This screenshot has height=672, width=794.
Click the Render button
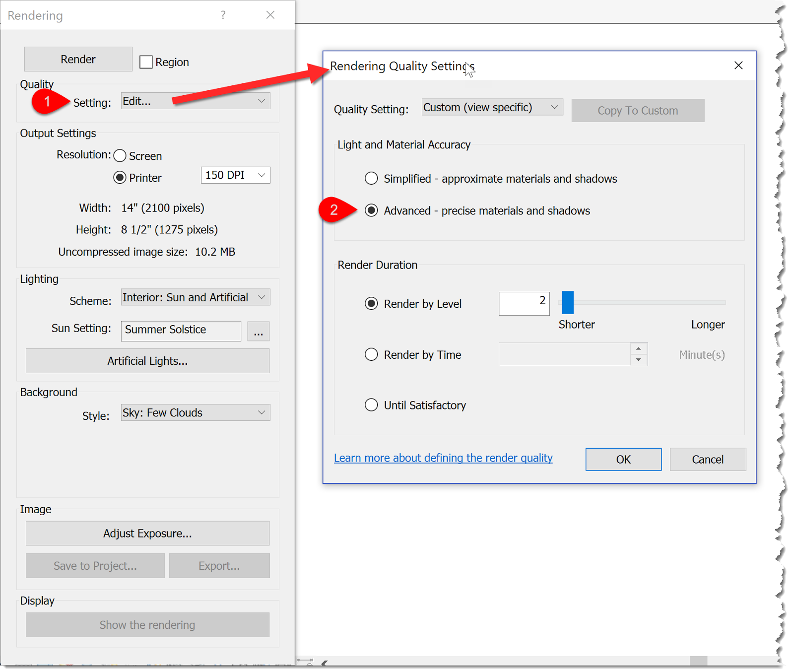(78, 59)
